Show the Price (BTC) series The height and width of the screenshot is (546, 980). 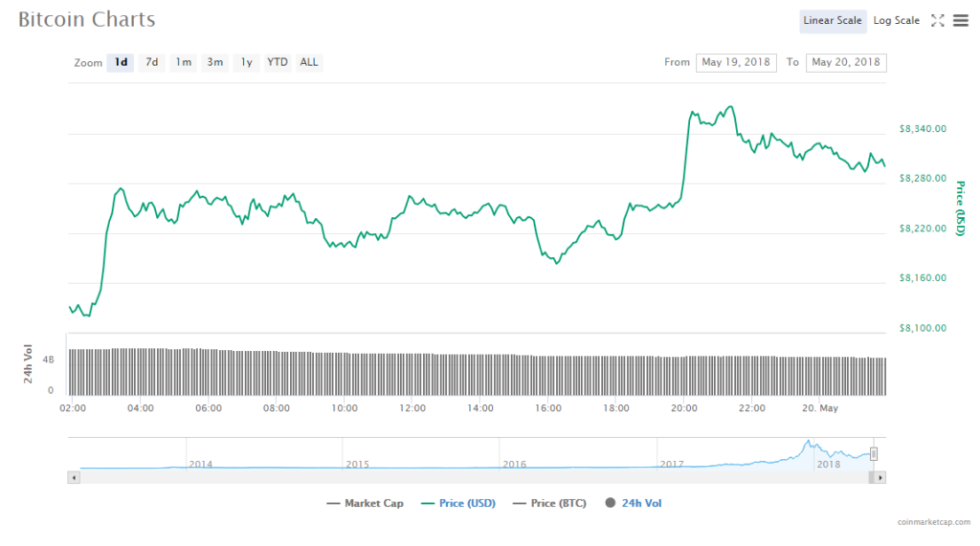(x=551, y=503)
